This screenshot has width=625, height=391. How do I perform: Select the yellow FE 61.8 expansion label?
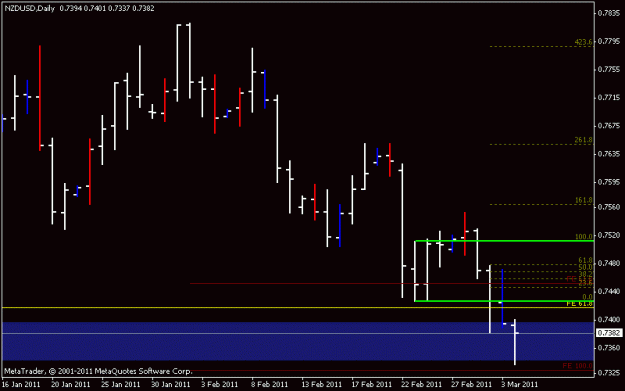(x=580, y=304)
